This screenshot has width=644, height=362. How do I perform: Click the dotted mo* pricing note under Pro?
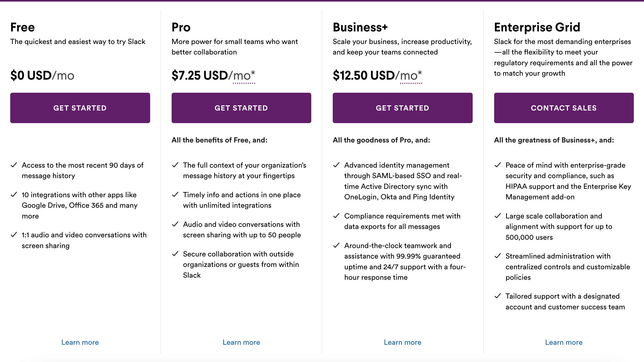(x=244, y=76)
